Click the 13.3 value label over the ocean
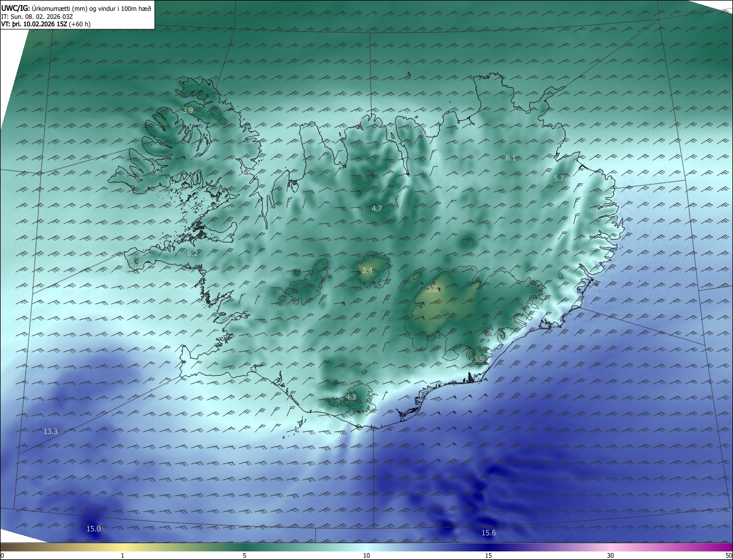This screenshot has width=733, height=560. 51,431
